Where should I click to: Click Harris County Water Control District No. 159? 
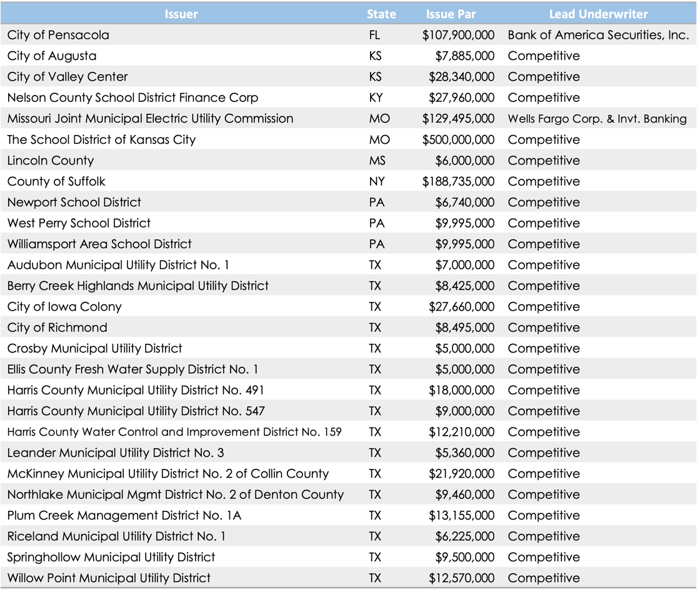(174, 432)
